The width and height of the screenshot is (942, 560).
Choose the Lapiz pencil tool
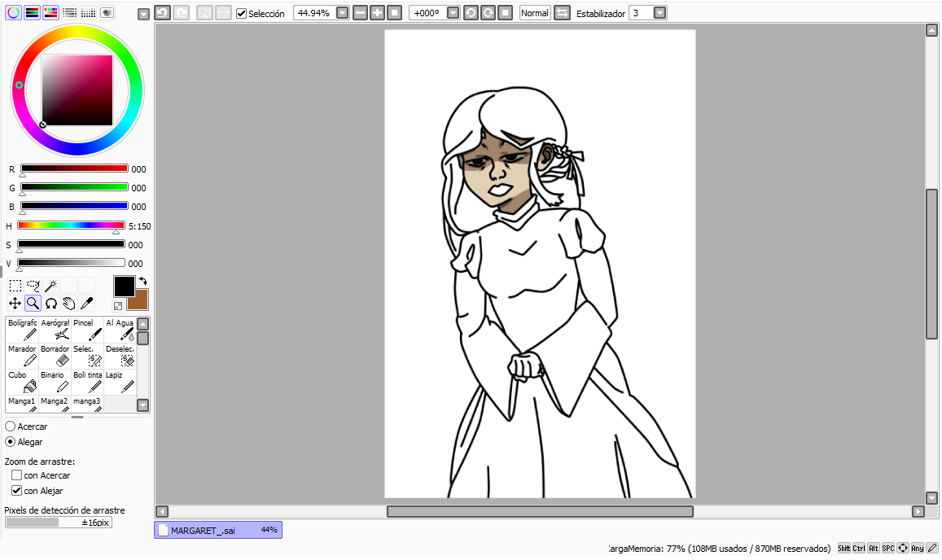click(120, 382)
